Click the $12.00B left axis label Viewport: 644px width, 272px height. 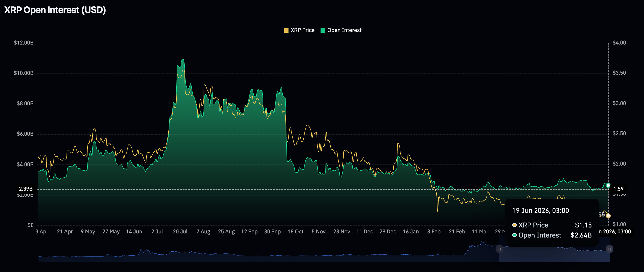coord(24,43)
